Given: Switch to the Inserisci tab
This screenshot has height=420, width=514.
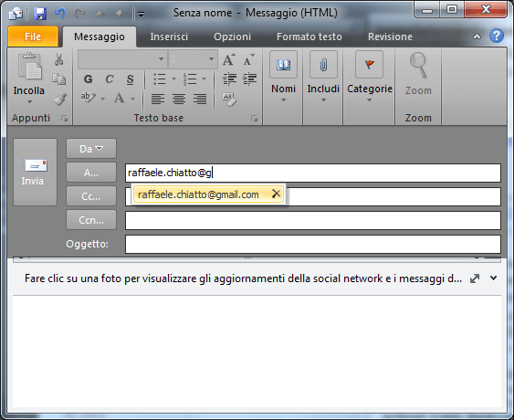Looking at the screenshot, I should (x=169, y=37).
